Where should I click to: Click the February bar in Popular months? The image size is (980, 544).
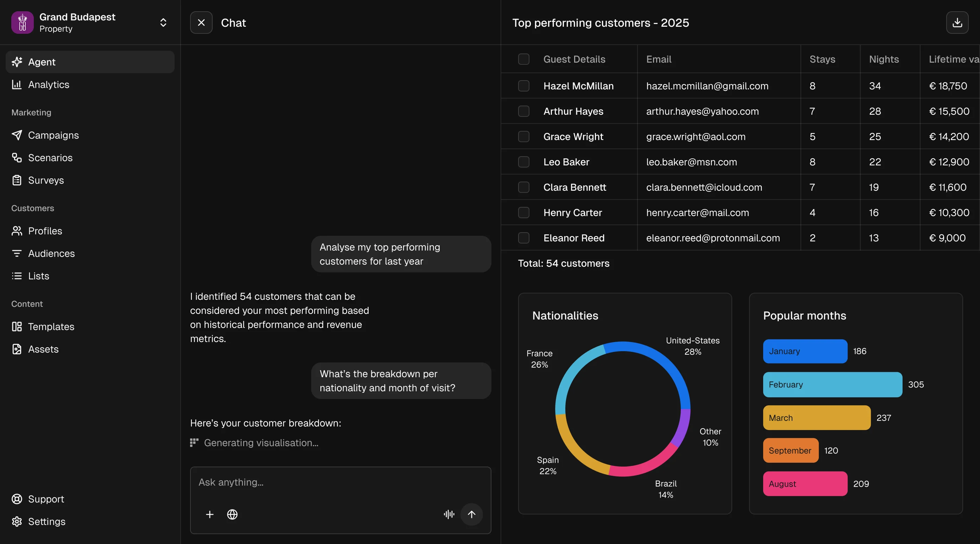pyautogui.click(x=833, y=384)
